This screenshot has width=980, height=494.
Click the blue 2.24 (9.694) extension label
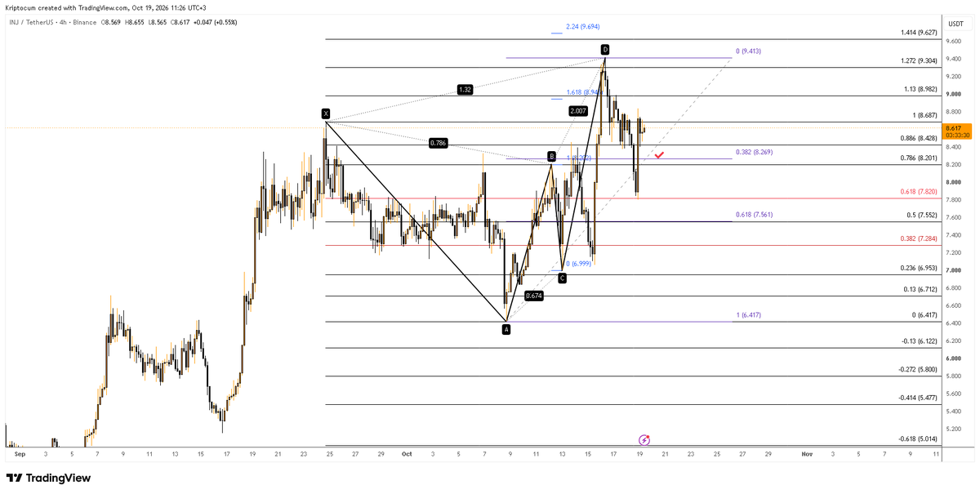pyautogui.click(x=583, y=26)
